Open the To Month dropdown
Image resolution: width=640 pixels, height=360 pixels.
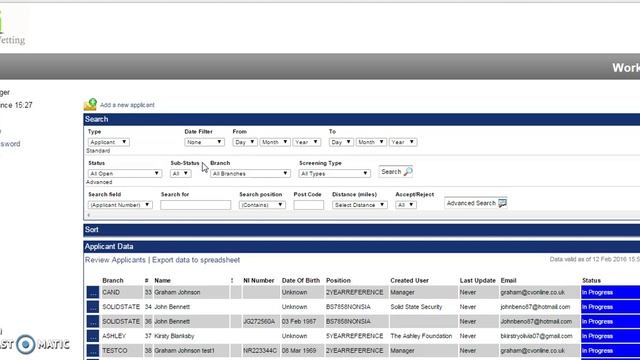(x=371, y=142)
